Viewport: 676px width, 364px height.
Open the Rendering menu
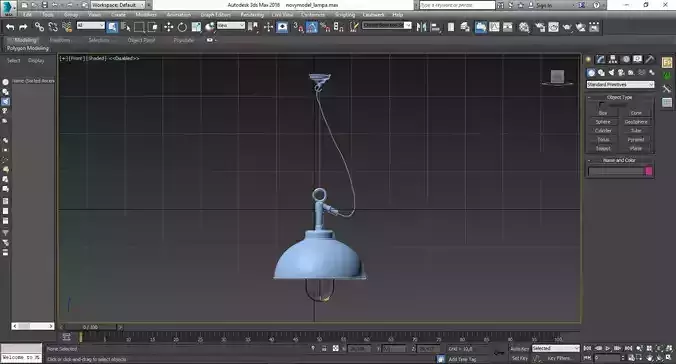pyautogui.click(x=252, y=15)
